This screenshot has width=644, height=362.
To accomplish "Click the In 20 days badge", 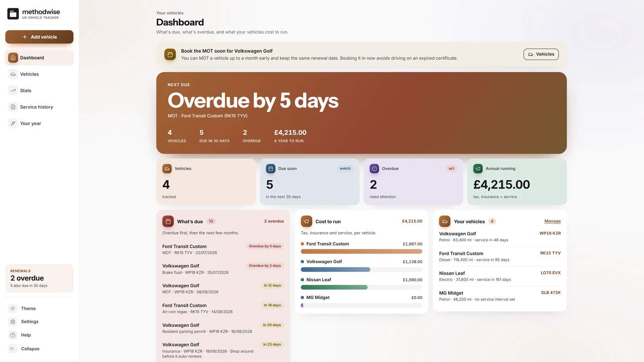I will pos(272,325).
